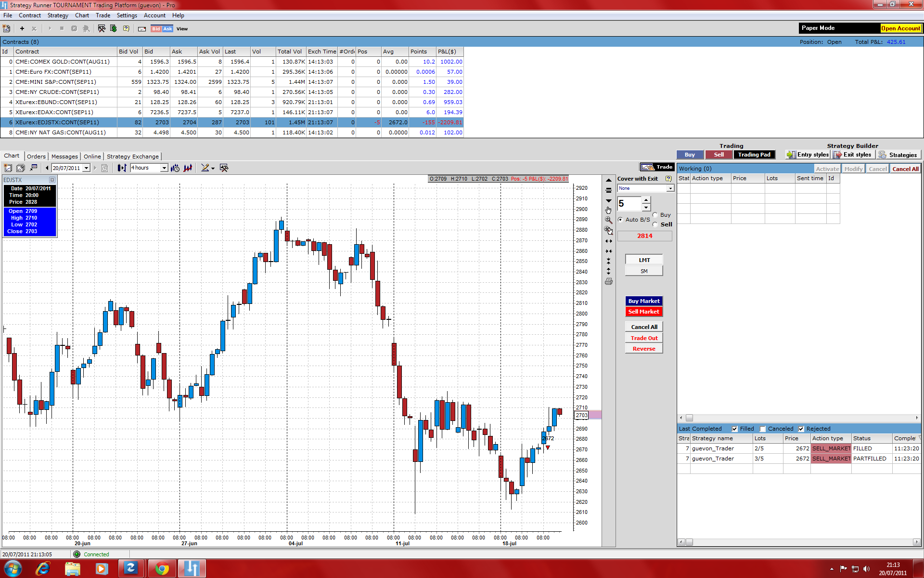The height and width of the screenshot is (578, 924).
Task: Click the magnifier zoom tool
Action: tap(608, 220)
